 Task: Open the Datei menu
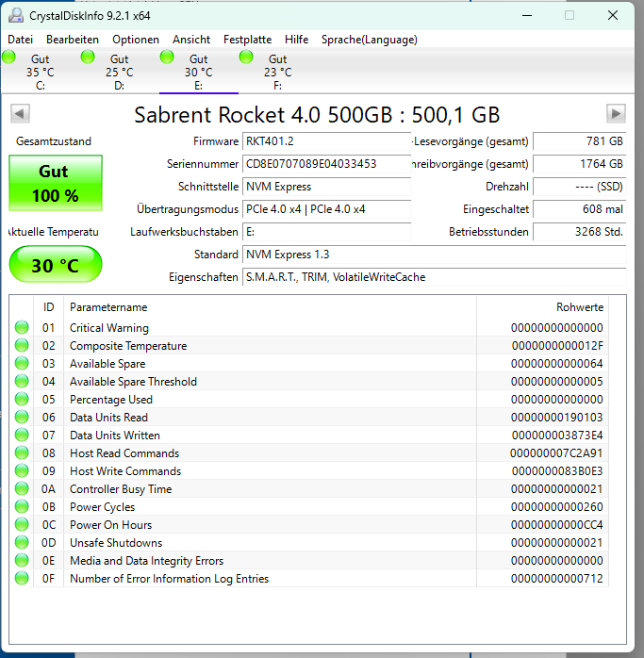(x=20, y=40)
